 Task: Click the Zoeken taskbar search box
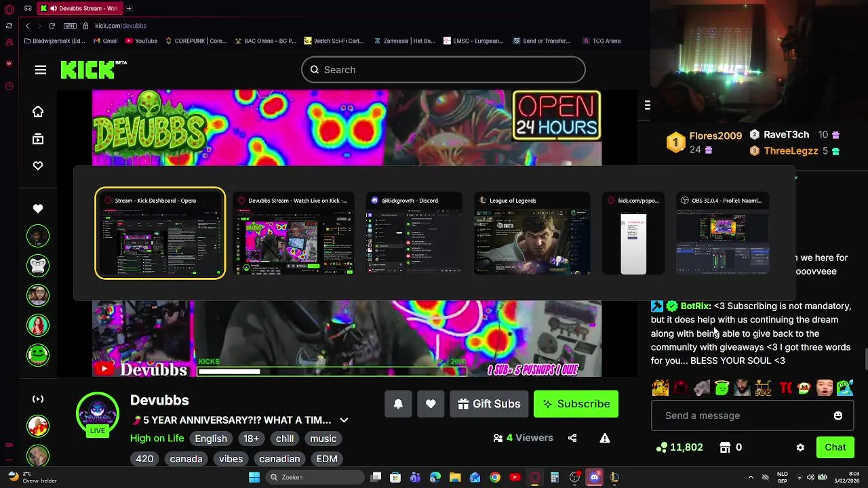(x=313, y=477)
